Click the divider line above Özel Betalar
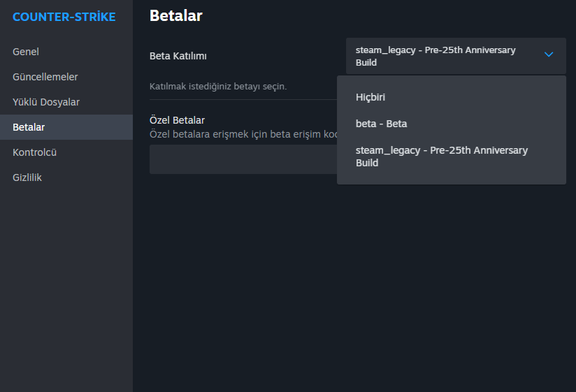 pyautogui.click(x=243, y=99)
